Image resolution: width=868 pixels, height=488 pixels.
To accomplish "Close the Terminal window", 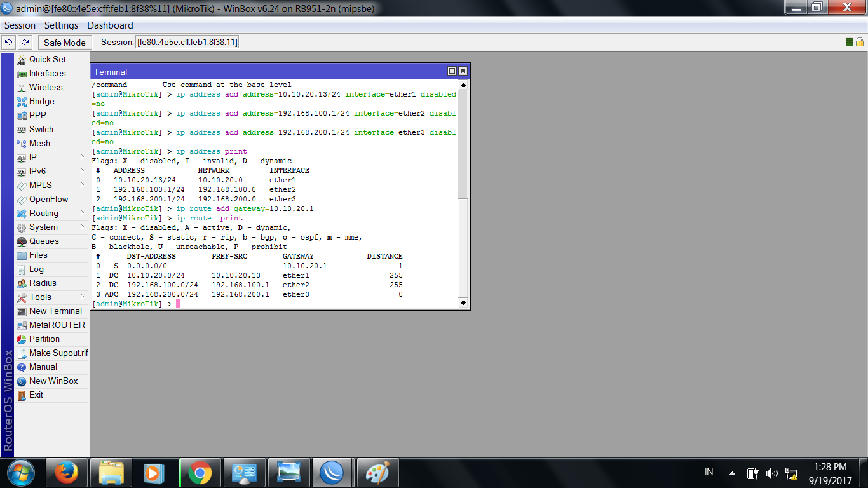I will point(463,71).
